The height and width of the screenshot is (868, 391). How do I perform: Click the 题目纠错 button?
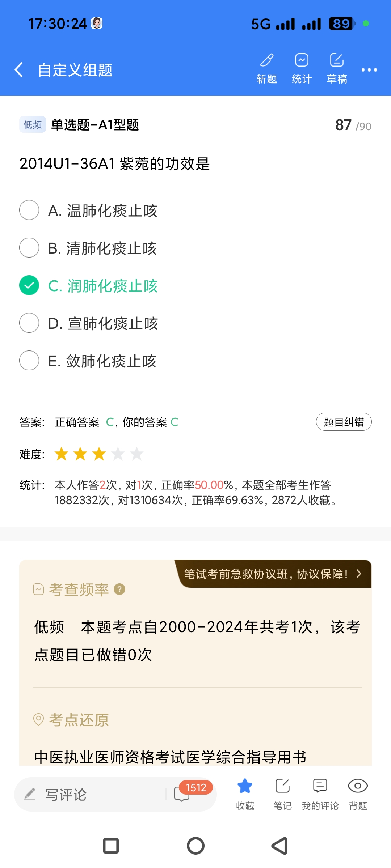(344, 422)
